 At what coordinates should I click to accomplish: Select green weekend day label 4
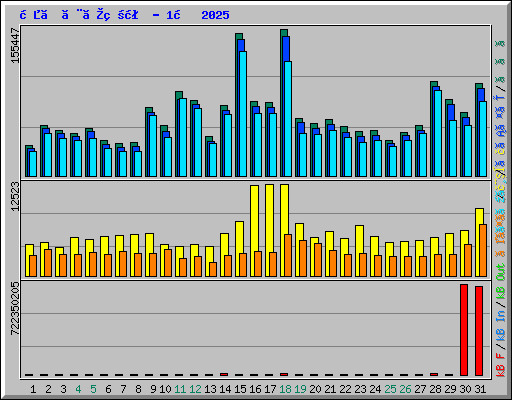(78, 389)
